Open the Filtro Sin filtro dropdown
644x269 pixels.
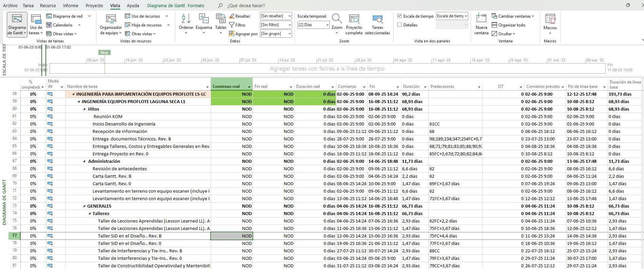(x=289, y=25)
